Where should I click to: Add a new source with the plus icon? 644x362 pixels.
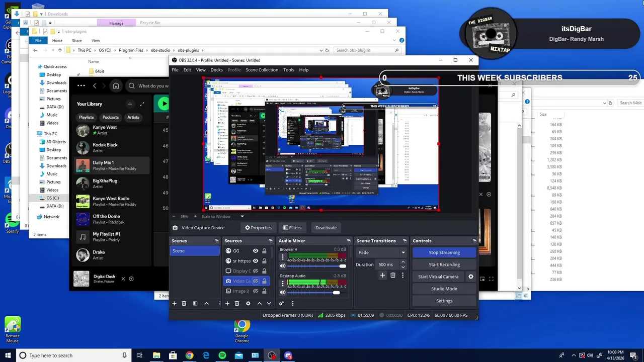pyautogui.click(x=227, y=303)
